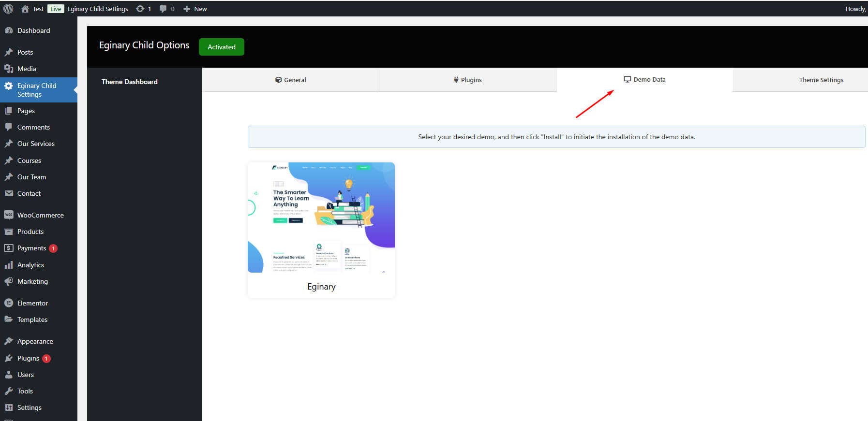Click the Dashboard gauge icon
This screenshot has width=868, height=421.
(x=9, y=30)
